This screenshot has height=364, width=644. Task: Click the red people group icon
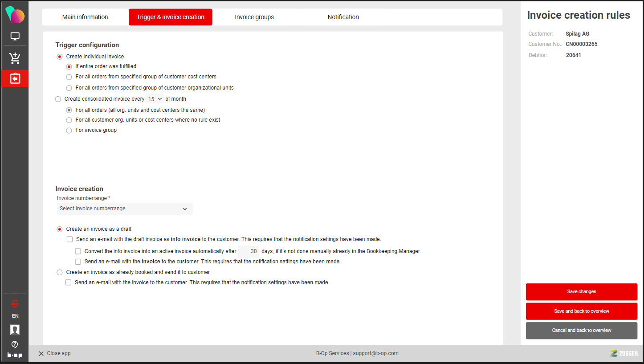click(15, 303)
